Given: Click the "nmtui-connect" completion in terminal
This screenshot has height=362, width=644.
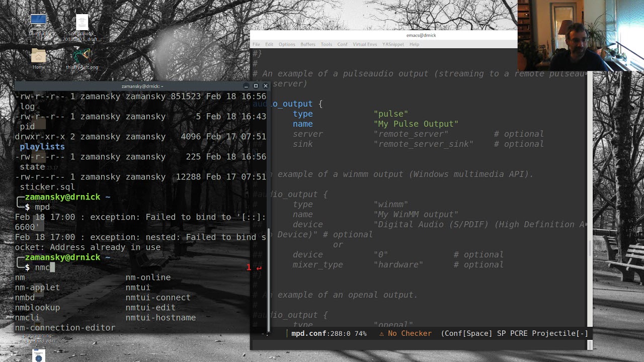Looking at the screenshot, I should click(x=158, y=297).
